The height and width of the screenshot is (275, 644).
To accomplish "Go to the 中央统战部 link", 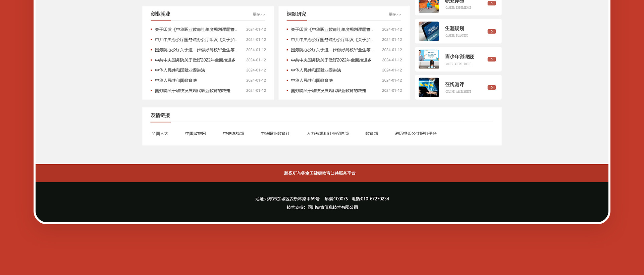I will [x=233, y=134].
